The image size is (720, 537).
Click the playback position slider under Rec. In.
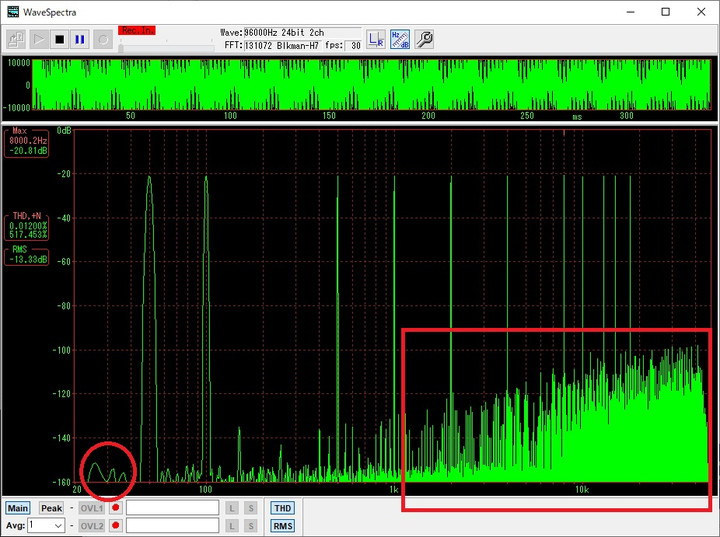[x=166, y=48]
